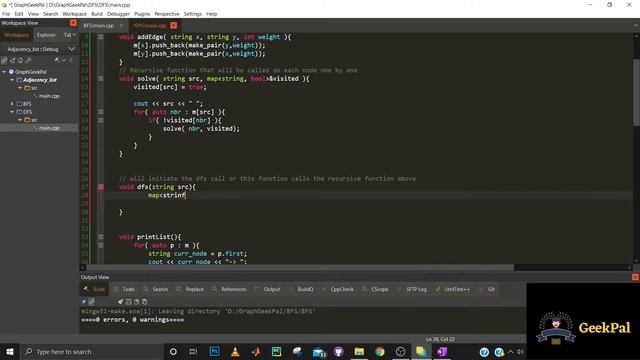Switch to the BFS\main.cpp editor tab
The height and width of the screenshot is (360, 640).
99,25
